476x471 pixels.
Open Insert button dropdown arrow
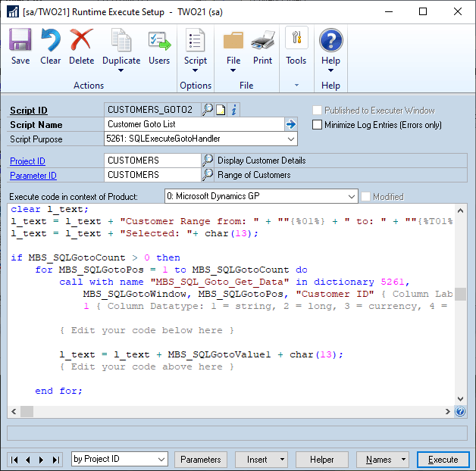coord(282,459)
